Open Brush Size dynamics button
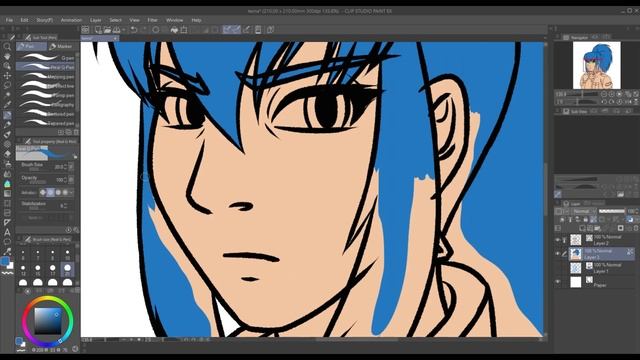Image resolution: width=640 pixels, height=360 pixels. click(71, 167)
